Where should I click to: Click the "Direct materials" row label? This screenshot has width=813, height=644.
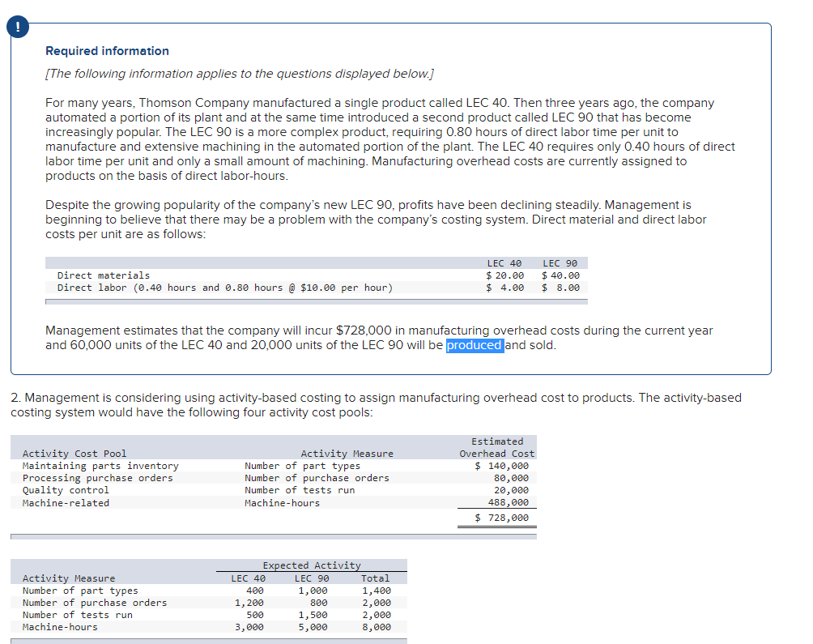point(104,275)
